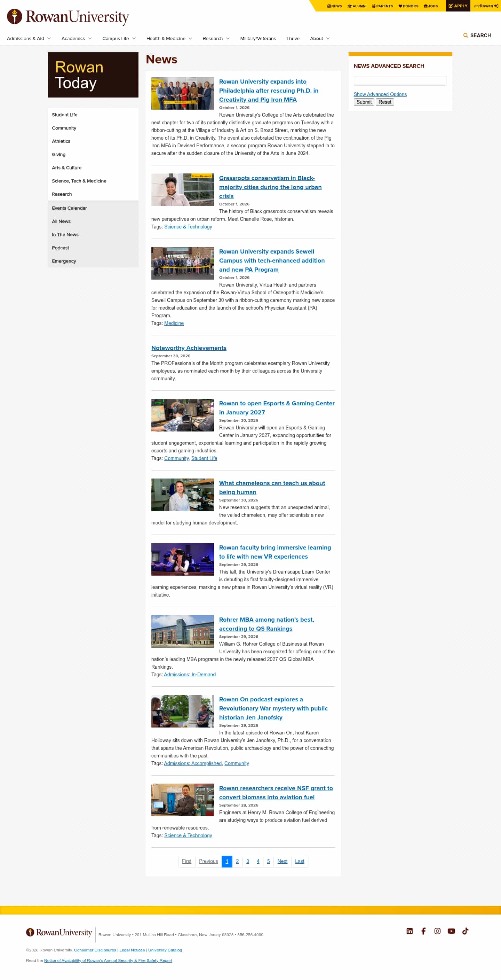Show Advanced Options link

click(x=380, y=94)
